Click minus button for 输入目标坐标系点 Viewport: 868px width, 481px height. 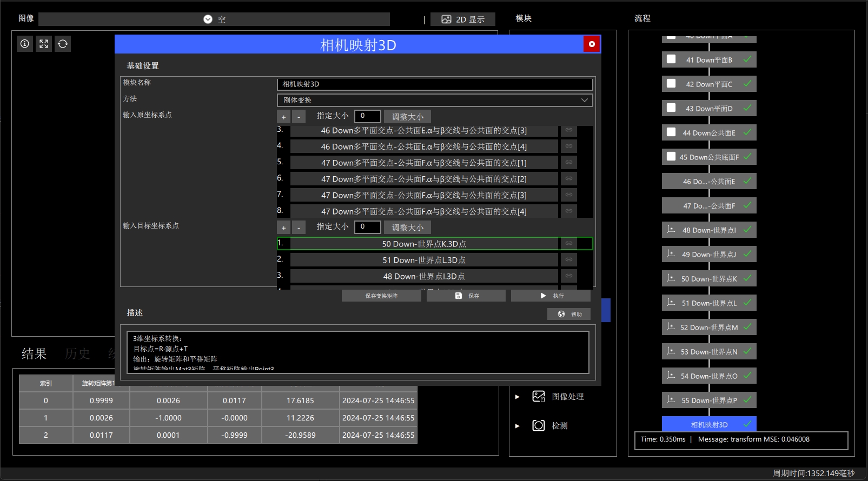pos(299,228)
